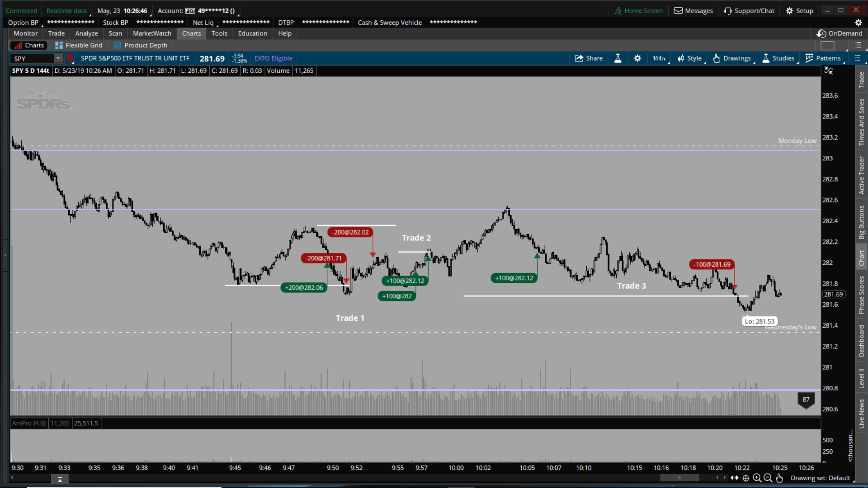Open the Style candlestick menu

click(x=689, y=58)
